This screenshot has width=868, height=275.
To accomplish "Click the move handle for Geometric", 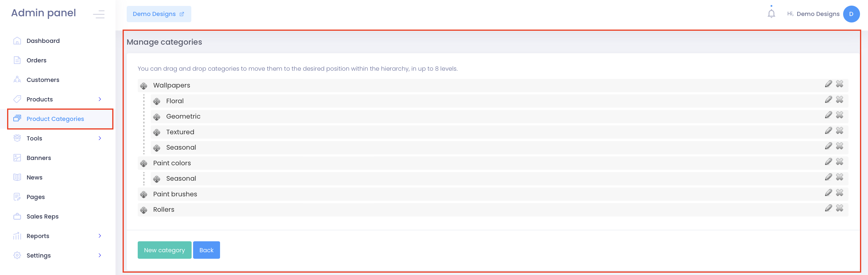I will [157, 117].
